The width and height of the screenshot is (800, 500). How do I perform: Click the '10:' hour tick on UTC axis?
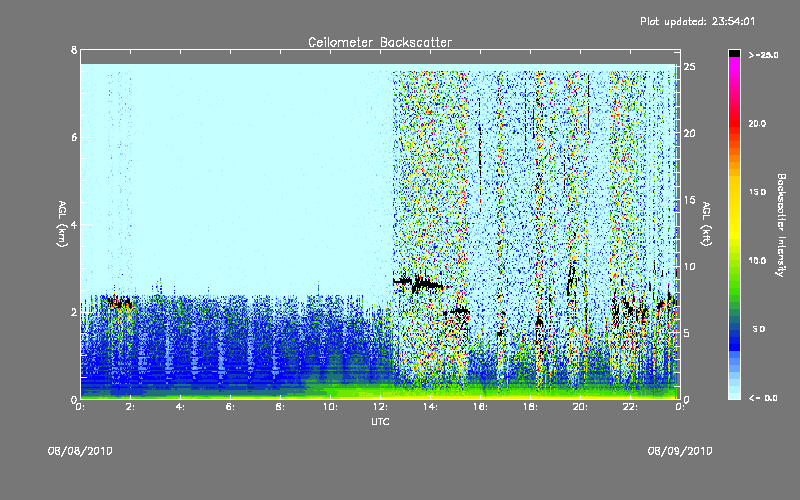[330, 407]
